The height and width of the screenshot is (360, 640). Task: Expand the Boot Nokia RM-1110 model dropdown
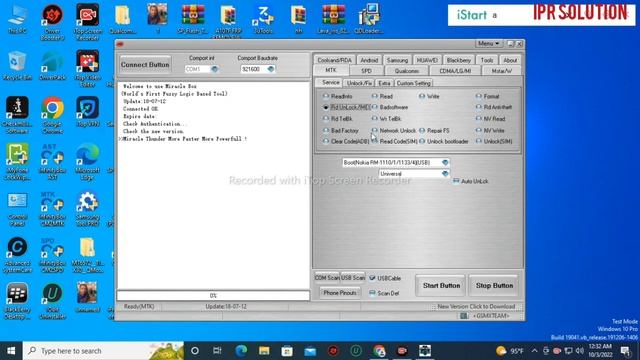click(445, 162)
